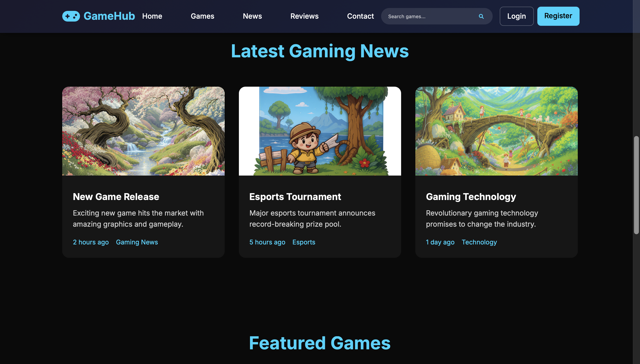Navigate to the Reviews section
640x364 pixels.
click(304, 16)
